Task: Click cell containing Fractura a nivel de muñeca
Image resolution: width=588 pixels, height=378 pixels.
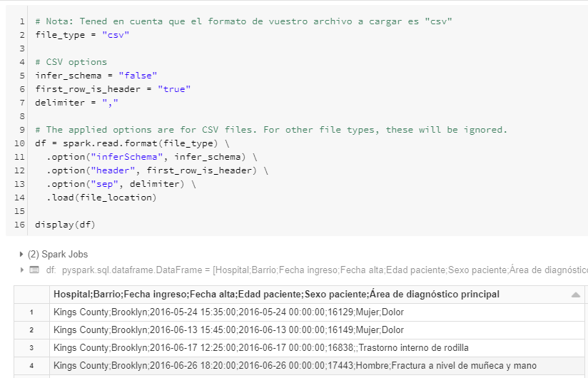Action: click(x=317, y=366)
